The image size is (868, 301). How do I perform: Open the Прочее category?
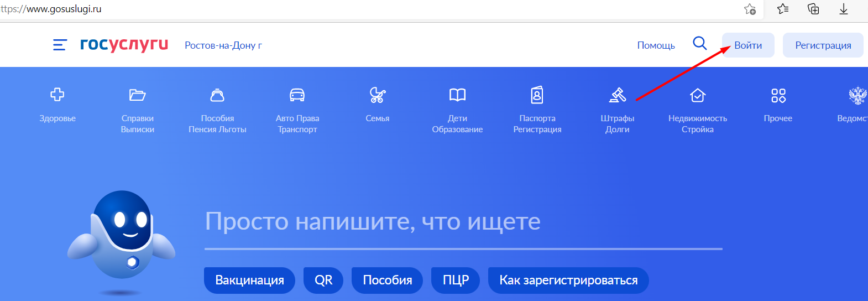778,95
